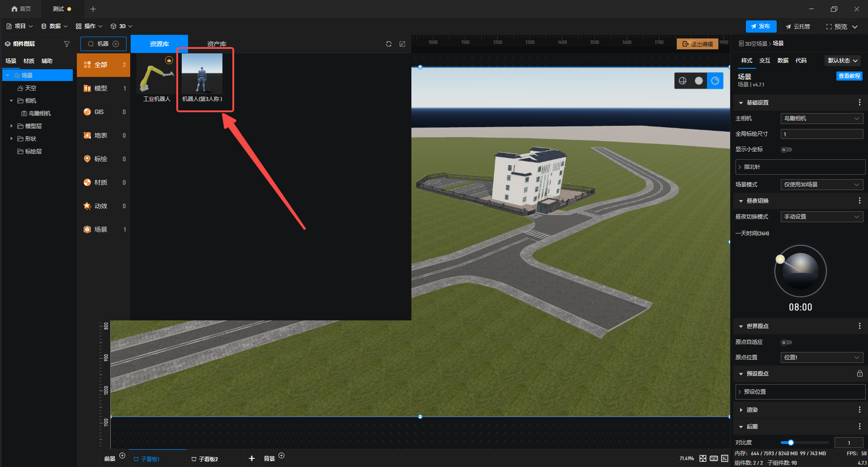Click the fit-to-screen icon in status bar
The height and width of the screenshot is (467, 868).
[703, 458]
